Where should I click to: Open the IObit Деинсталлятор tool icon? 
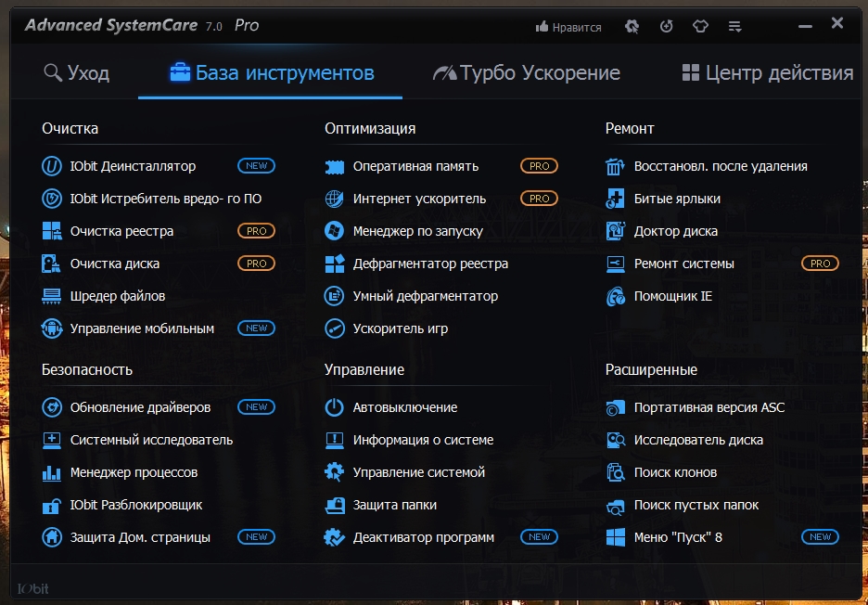[52, 167]
